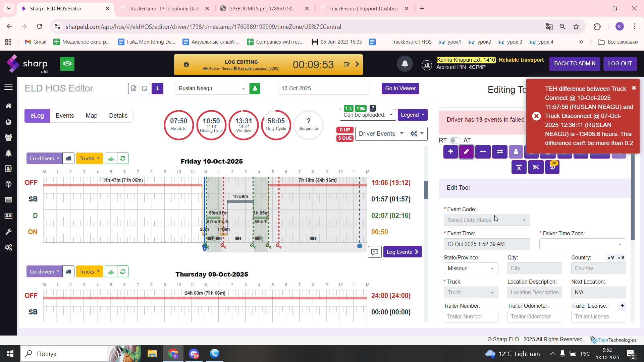Expand the Legend dropdown
This screenshot has width=644, height=362.
[x=412, y=115]
